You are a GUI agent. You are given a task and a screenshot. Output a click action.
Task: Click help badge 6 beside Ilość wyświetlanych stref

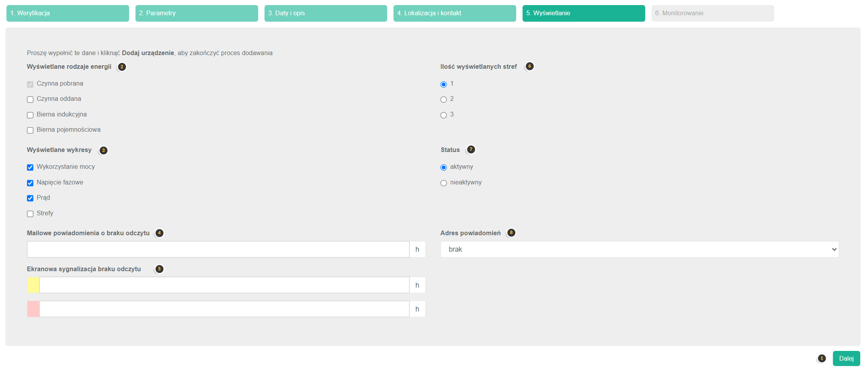coord(529,66)
